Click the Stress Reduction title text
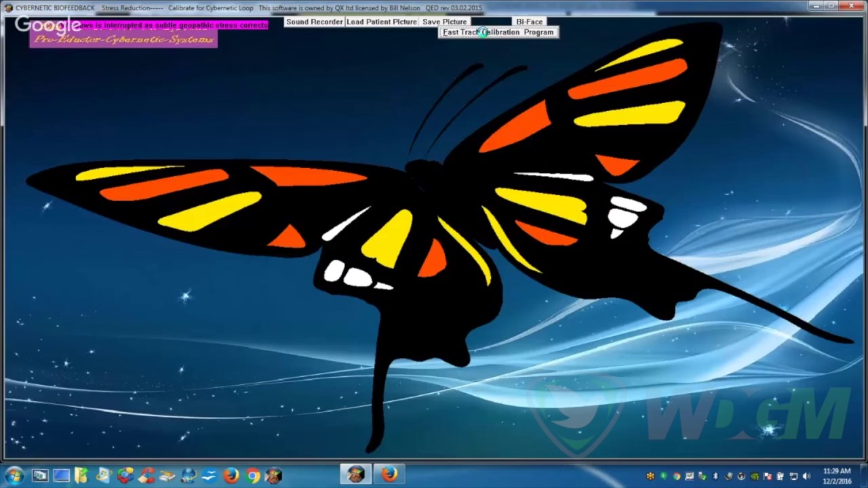 [x=132, y=7]
